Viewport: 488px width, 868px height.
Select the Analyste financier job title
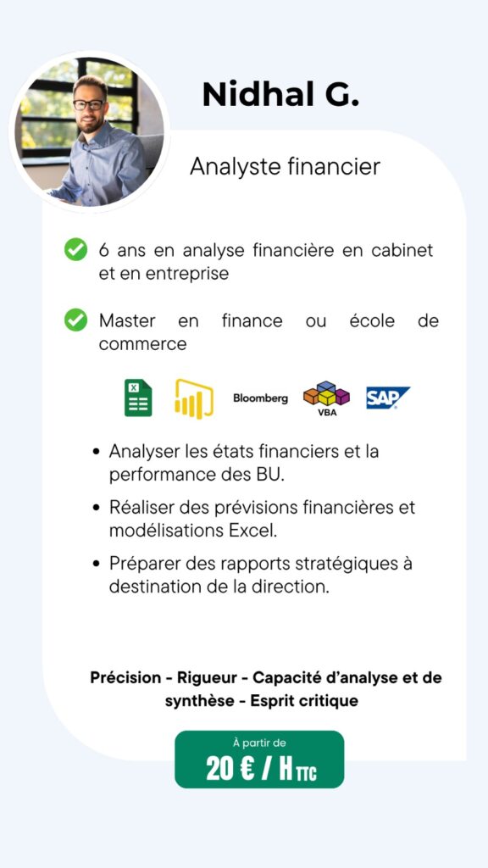click(x=285, y=167)
